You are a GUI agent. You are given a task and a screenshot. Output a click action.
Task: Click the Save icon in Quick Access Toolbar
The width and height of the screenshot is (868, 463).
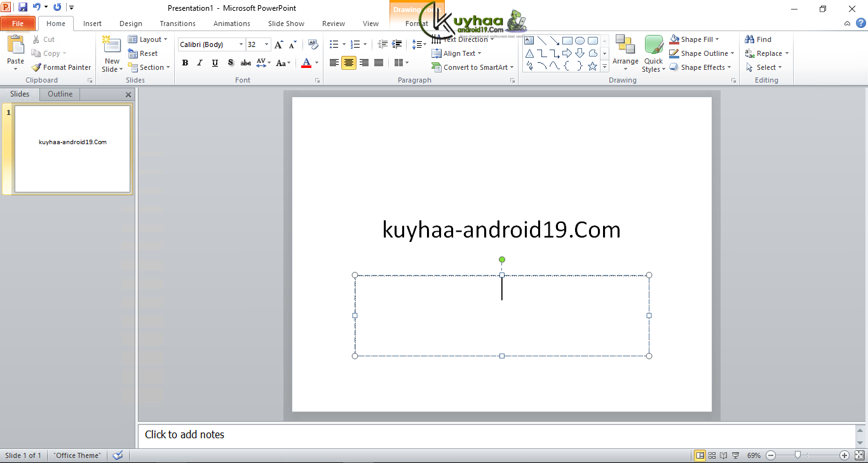point(23,8)
